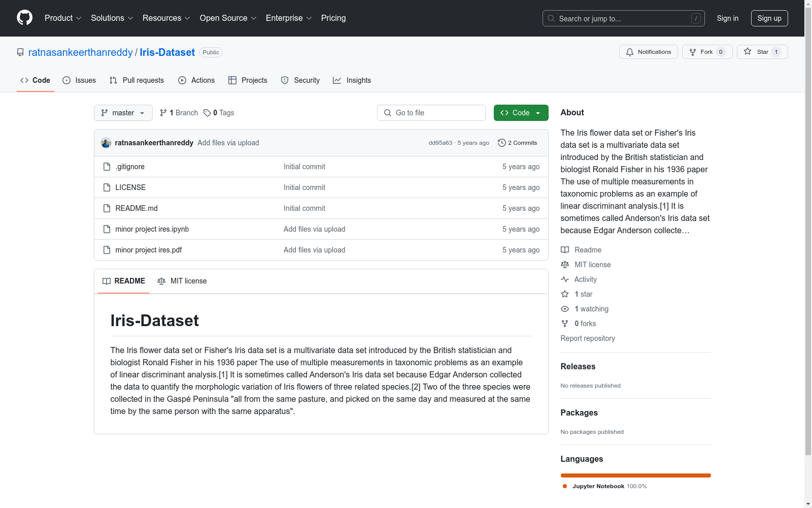
Task: Open the Releases heading link
Action: [578, 367]
